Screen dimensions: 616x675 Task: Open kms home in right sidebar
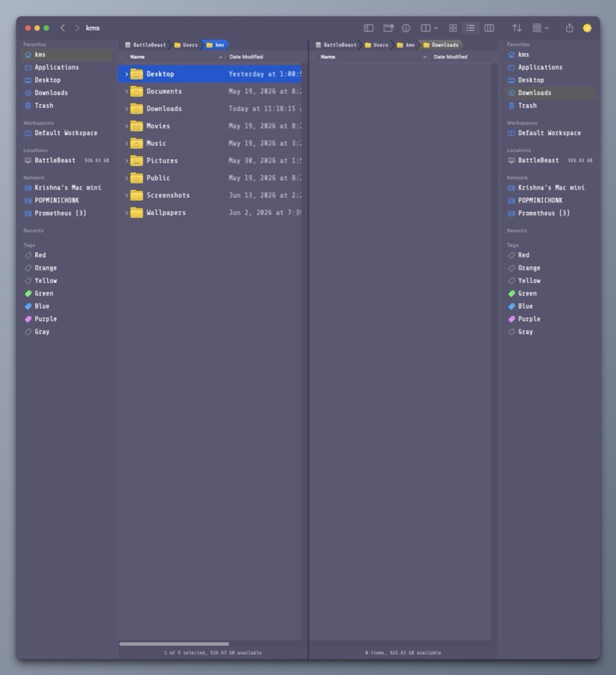(550, 55)
